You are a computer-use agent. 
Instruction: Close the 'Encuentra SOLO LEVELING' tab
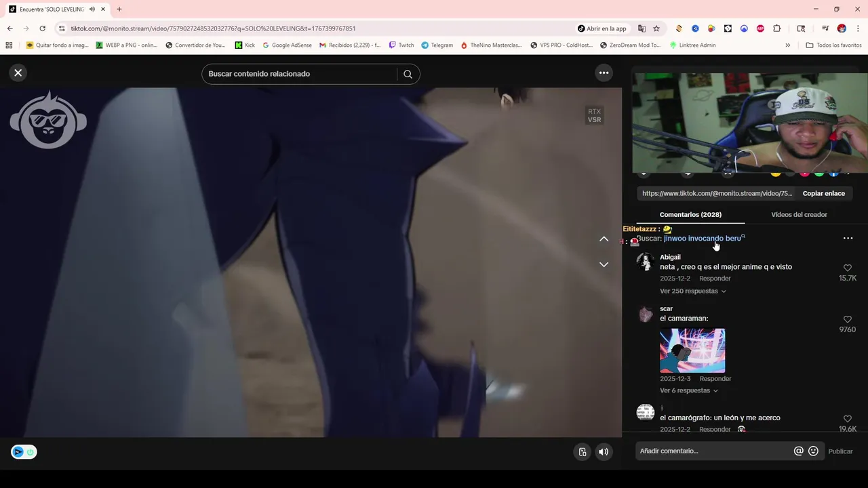[103, 9]
